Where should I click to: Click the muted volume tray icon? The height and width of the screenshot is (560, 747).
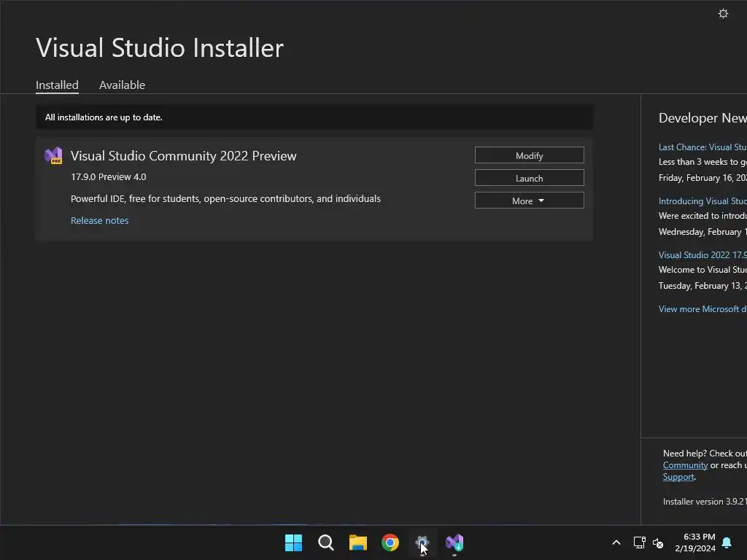658,542
